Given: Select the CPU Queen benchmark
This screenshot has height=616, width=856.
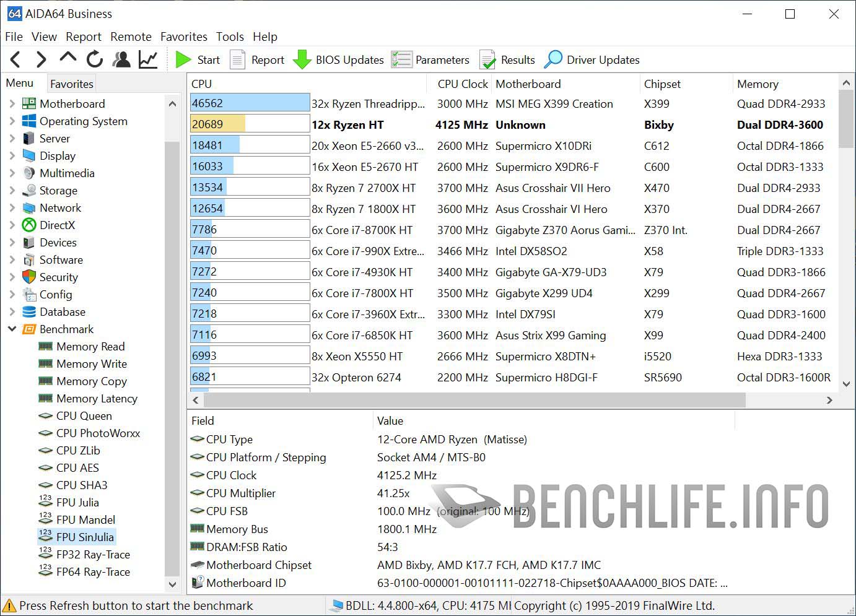Looking at the screenshot, I should [x=84, y=416].
